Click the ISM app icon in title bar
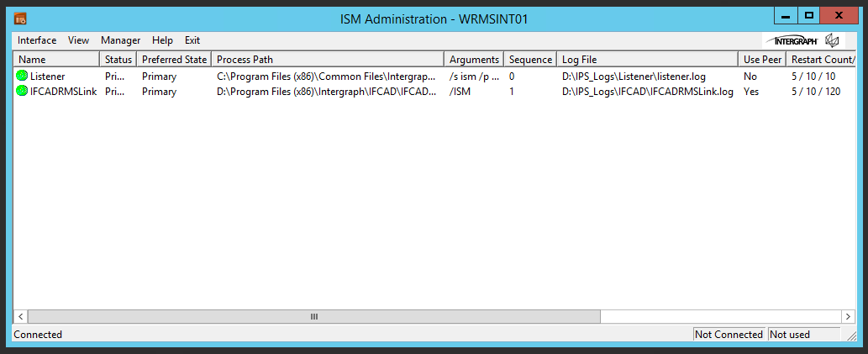868x354 pixels. pos(20,18)
